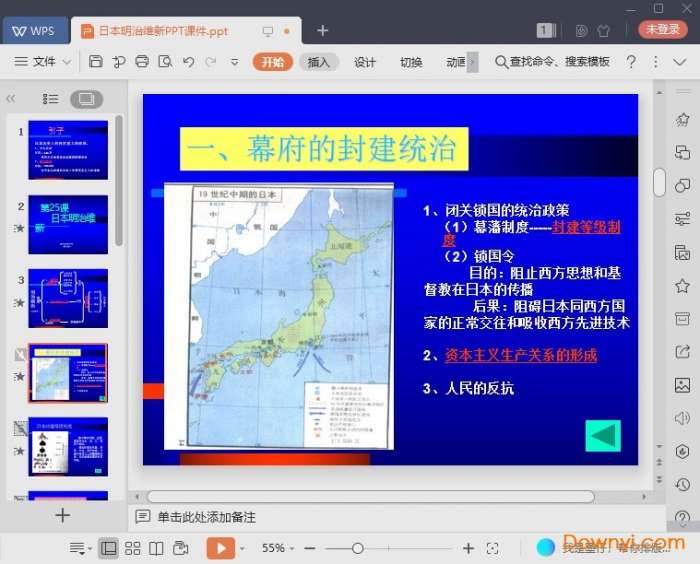700x564 pixels.
Task: Add a new slide with plus button
Action: (x=63, y=516)
